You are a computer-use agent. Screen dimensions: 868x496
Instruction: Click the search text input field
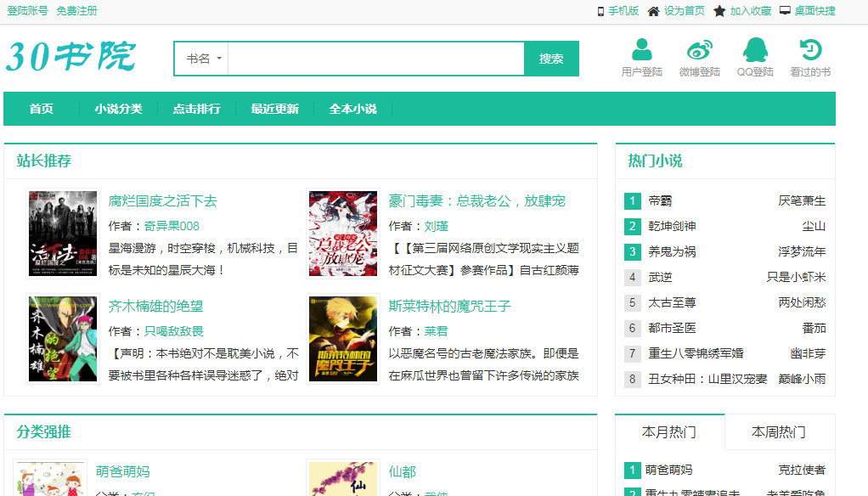[x=376, y=59]
